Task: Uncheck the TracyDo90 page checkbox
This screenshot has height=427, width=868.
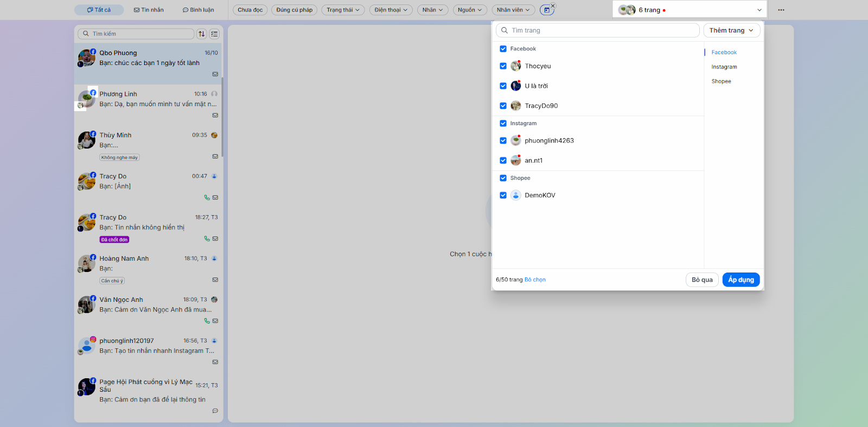Action: point(503,106)
